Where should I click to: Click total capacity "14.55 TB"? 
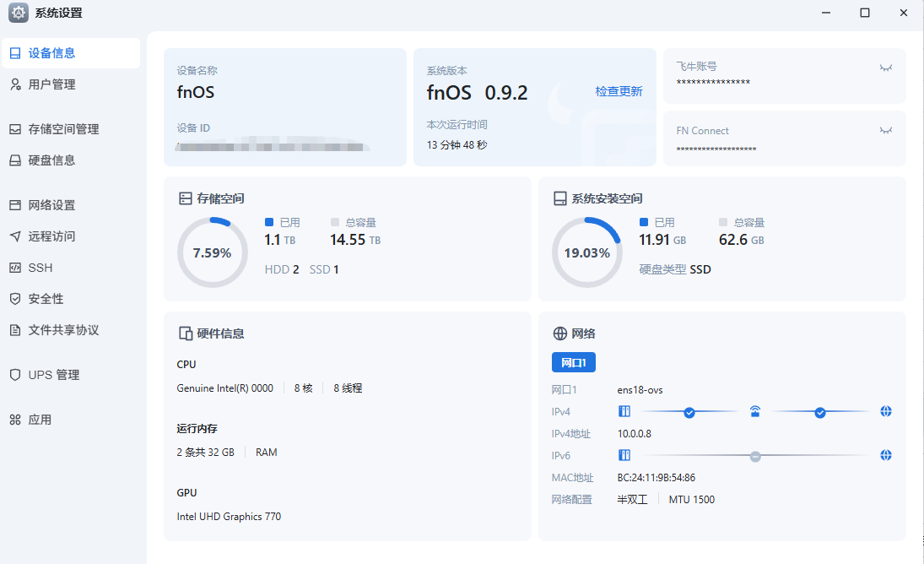coord(355,240)
